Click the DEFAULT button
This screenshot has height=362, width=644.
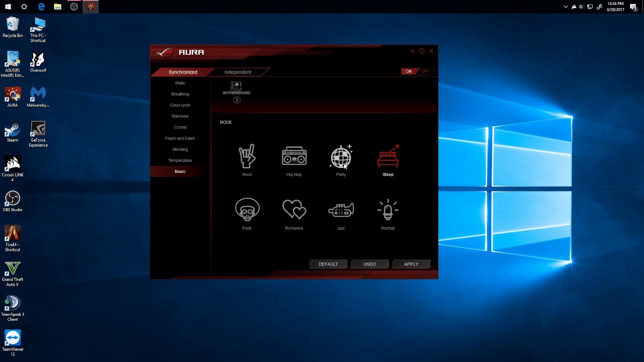(328, 264)
